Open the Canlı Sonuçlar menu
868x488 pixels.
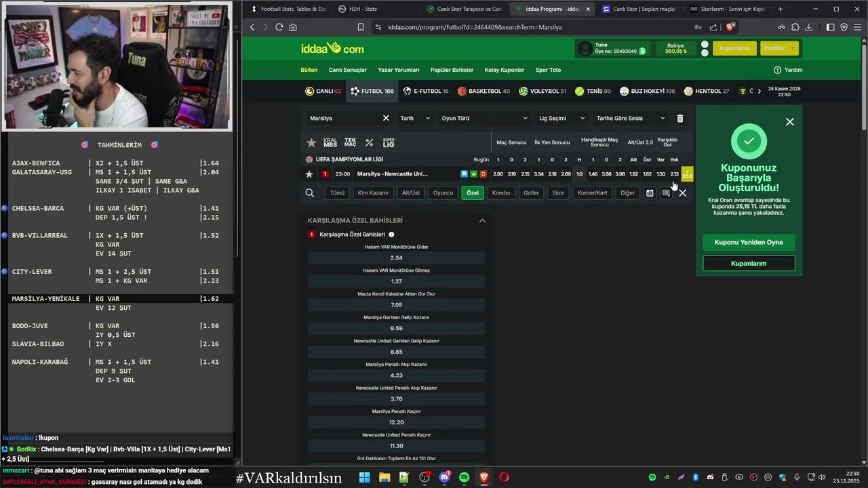point(348,70)
